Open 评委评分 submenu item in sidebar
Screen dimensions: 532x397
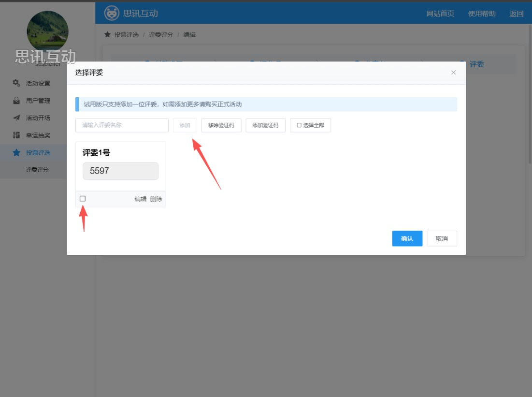pos(37,170)
